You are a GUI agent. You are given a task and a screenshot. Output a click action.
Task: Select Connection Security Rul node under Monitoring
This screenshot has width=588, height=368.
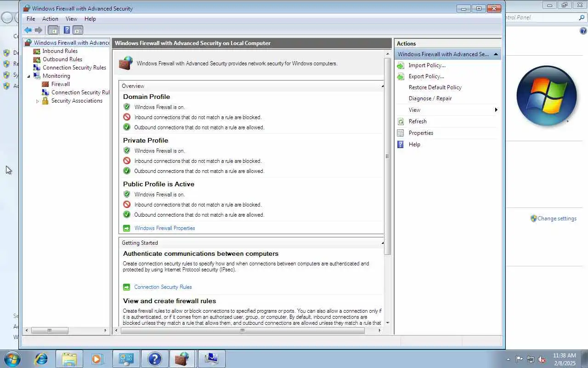coord(80,92)
